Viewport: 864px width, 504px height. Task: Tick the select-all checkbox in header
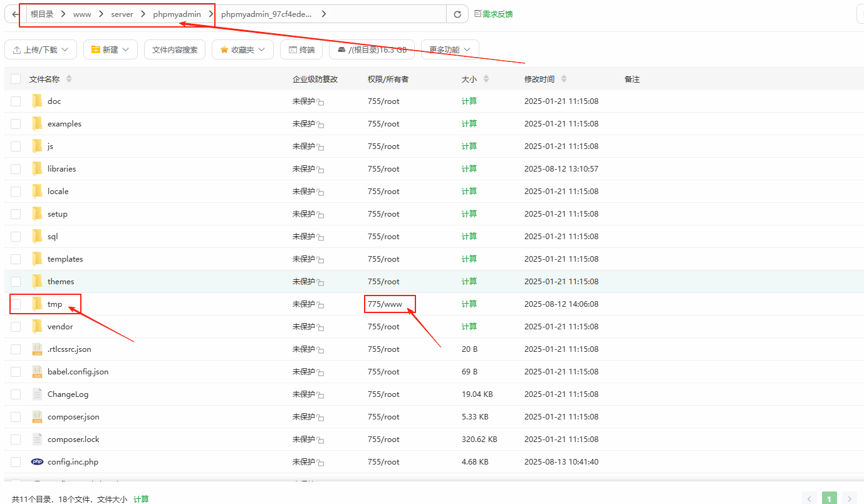coord(16,79)
